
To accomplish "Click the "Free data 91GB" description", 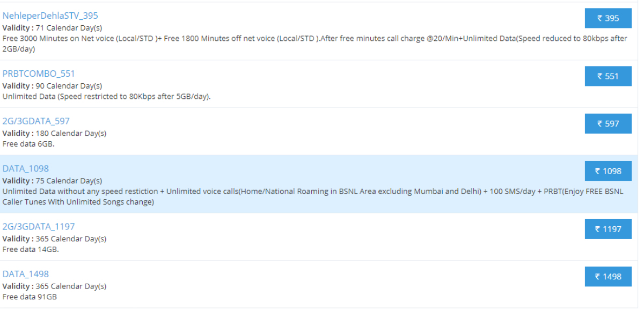I will point(30,297).
